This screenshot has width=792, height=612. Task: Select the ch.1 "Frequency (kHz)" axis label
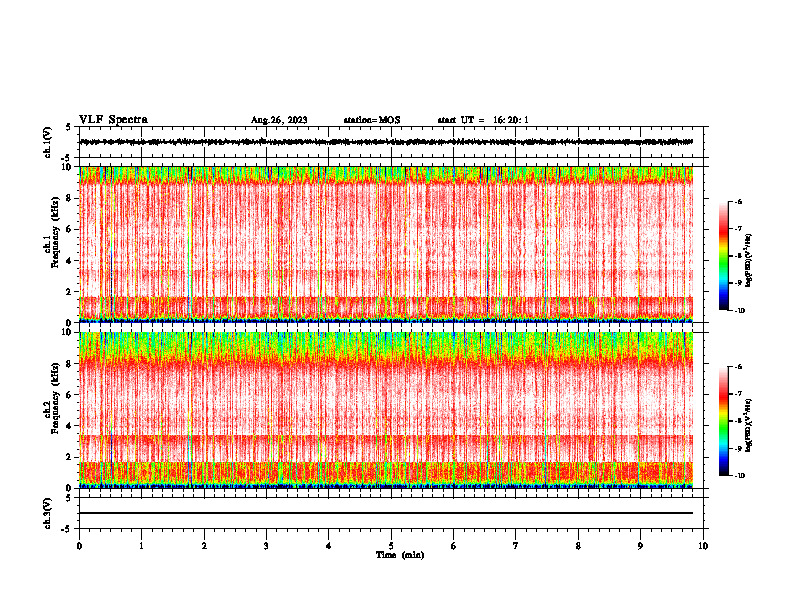(55, 233)
